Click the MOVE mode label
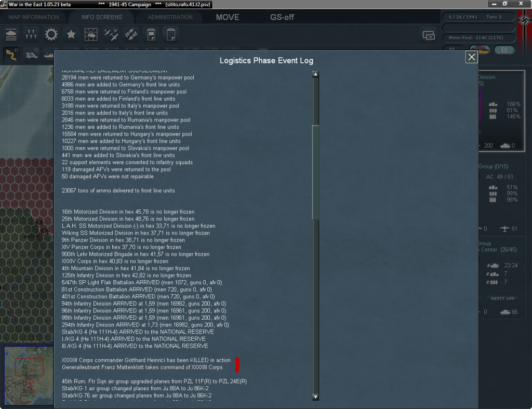This screenshot has width=532, height=409. [x=228, y=17]
